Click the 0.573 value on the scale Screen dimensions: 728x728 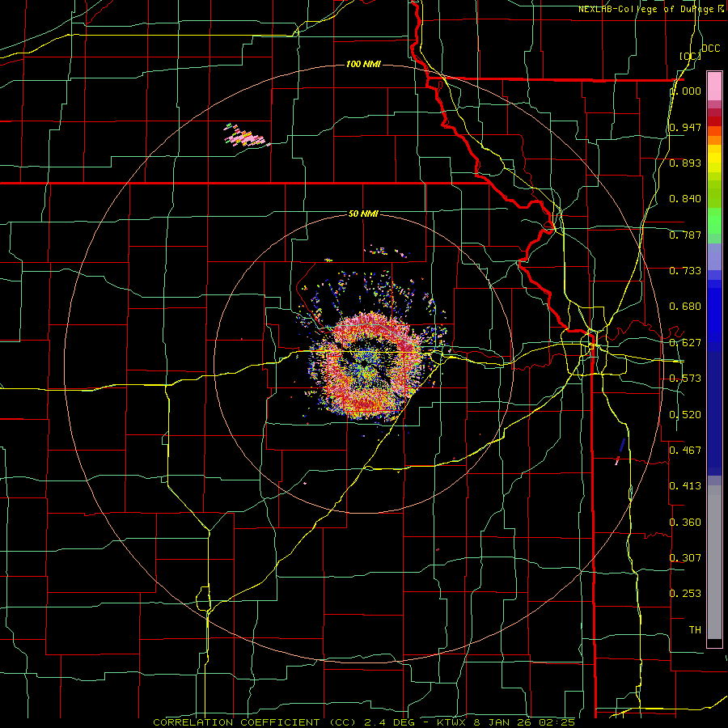coord(685,379)
